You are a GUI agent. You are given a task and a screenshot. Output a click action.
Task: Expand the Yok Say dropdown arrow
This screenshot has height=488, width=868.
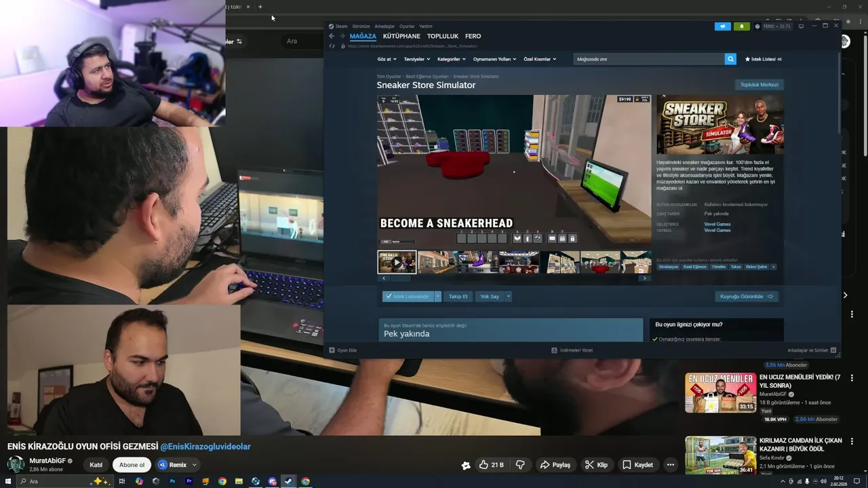pyautogui.click(x=508, y=296)
